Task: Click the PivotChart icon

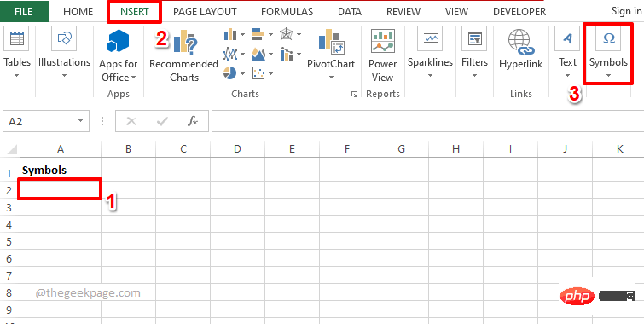Action: tap(331, 42)
